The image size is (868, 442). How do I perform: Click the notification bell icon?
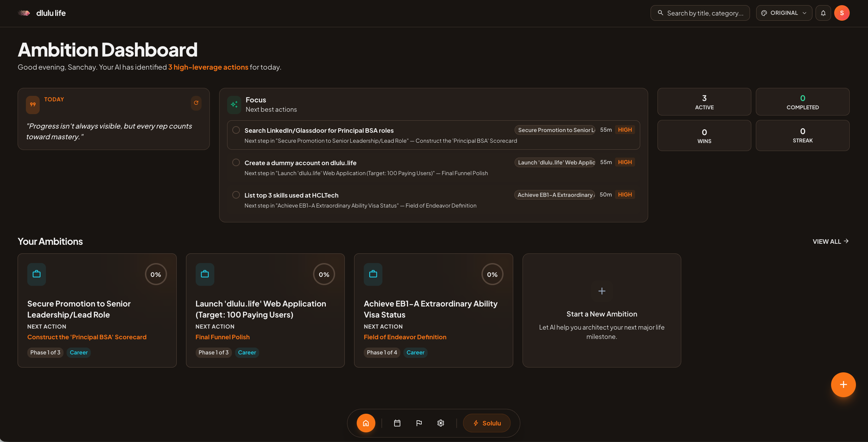pyautogui.click(x=823, y=13)
